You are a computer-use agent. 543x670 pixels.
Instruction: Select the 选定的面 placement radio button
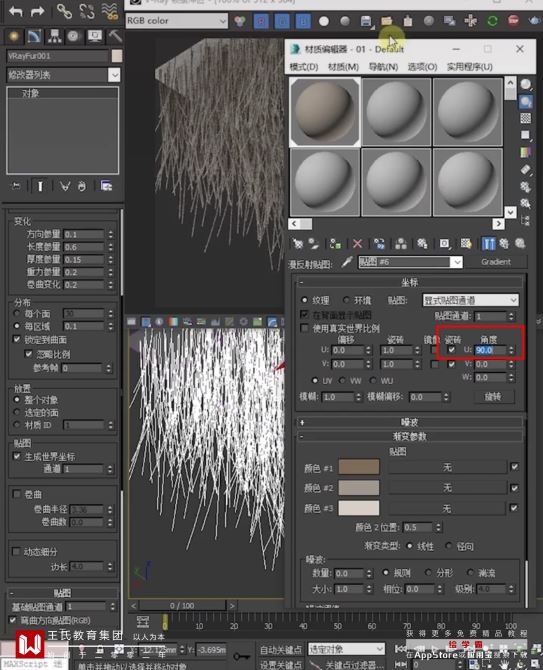pyautogui.click(x=17, y=412)
